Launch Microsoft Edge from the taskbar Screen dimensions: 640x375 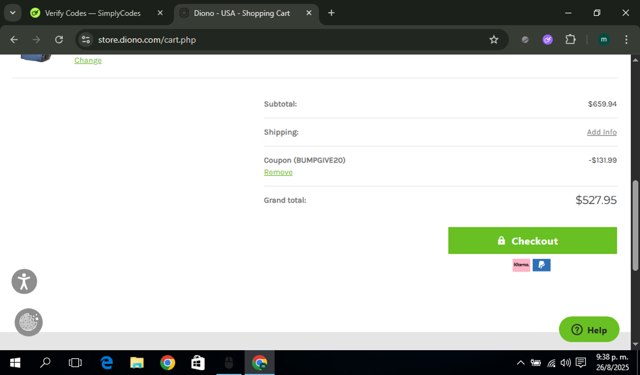click(107, 362)
